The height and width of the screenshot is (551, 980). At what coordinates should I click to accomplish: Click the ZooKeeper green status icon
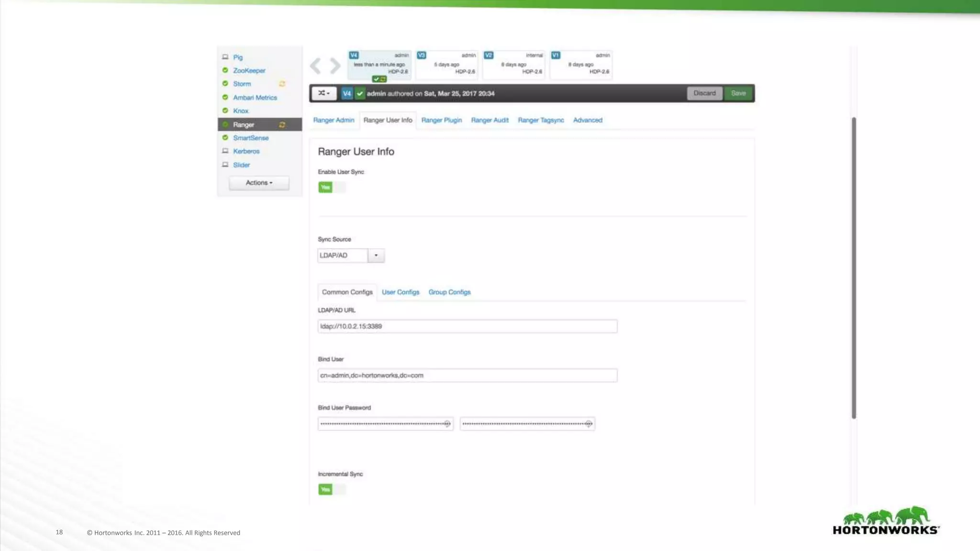point(225,70)
